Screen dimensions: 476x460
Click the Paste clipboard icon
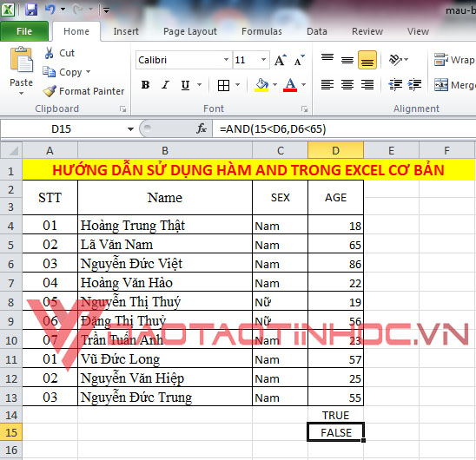[x=21, y=60]
